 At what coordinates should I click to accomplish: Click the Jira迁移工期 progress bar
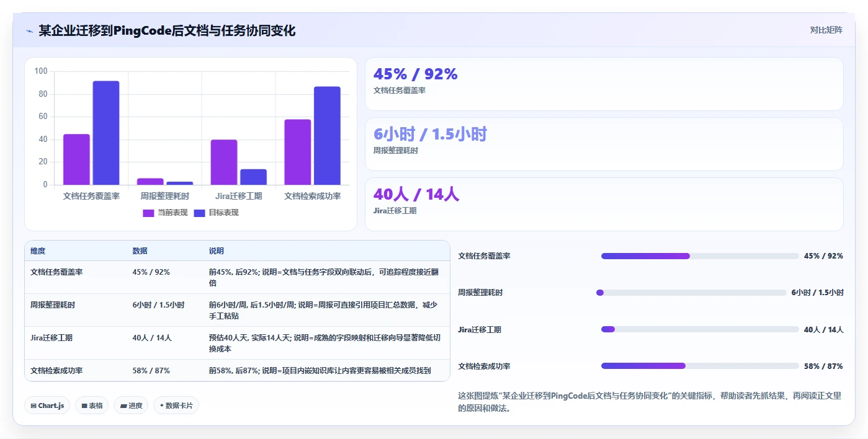(x=700, y=330)
